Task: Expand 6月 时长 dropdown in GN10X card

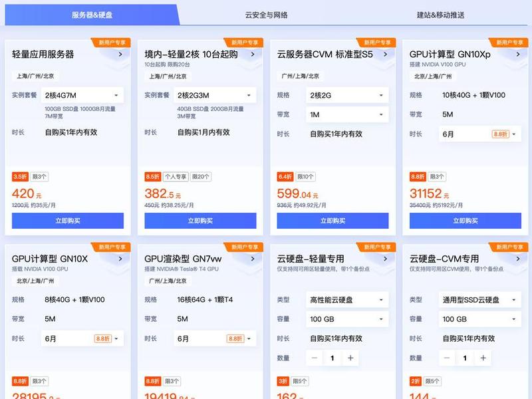Action: coord(82,338)
